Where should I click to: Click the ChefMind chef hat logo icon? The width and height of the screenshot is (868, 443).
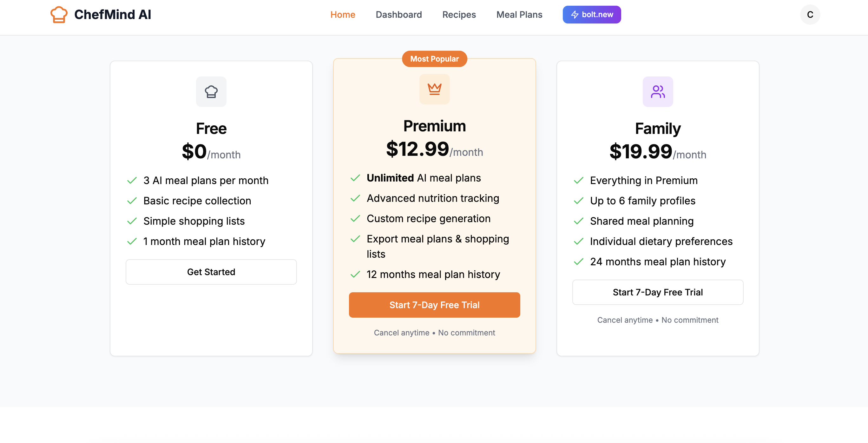59,15
